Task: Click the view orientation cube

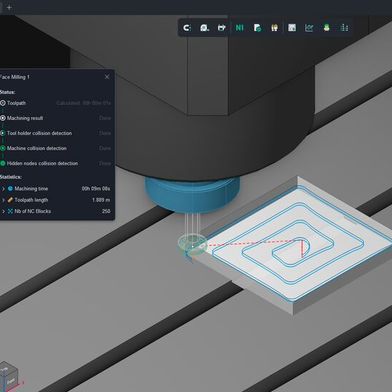Action: 9,376
